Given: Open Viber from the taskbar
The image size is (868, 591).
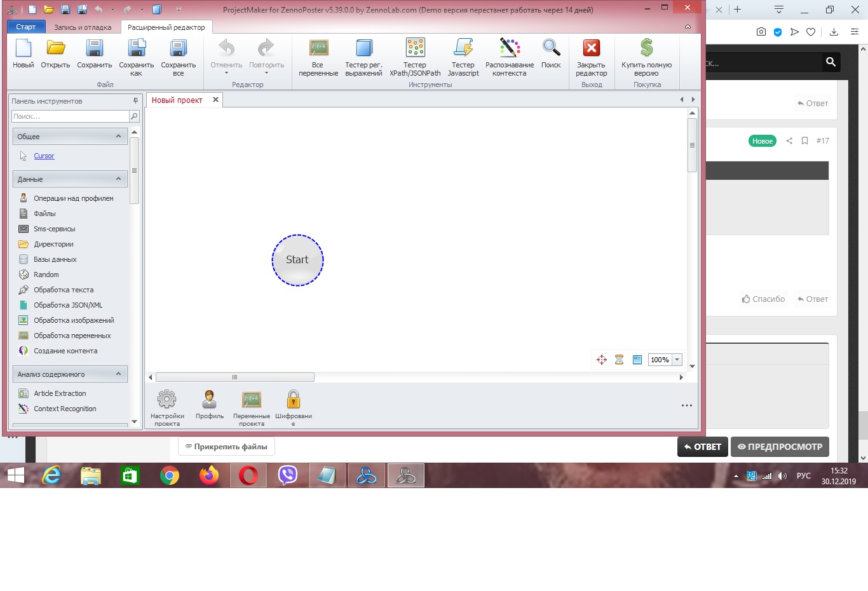Looking at the screenshot, I should [288, 475].
